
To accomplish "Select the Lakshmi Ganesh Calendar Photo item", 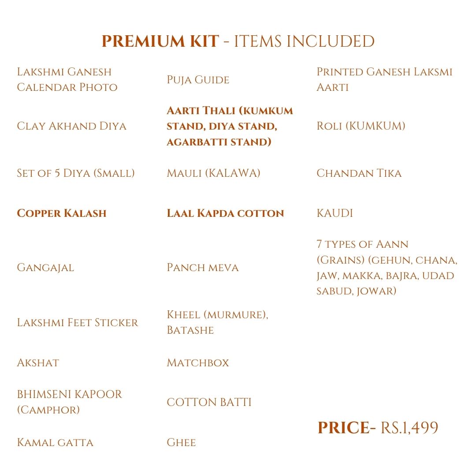I will (x=67, y=79).
